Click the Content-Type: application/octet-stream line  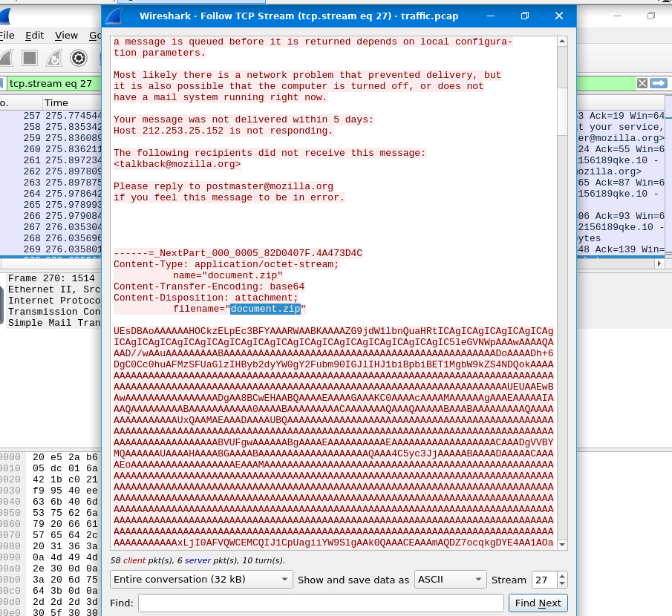[226, 264]
